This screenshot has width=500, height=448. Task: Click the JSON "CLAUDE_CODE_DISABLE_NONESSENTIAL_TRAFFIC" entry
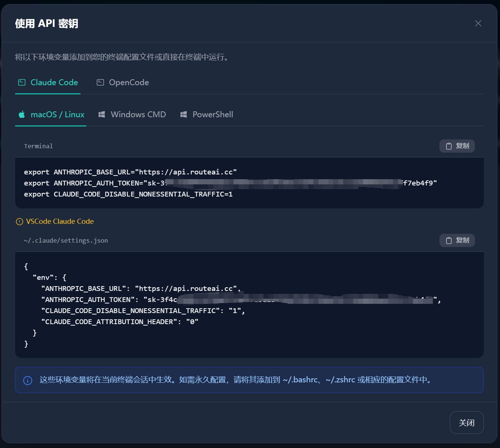(x=143, y=311)
